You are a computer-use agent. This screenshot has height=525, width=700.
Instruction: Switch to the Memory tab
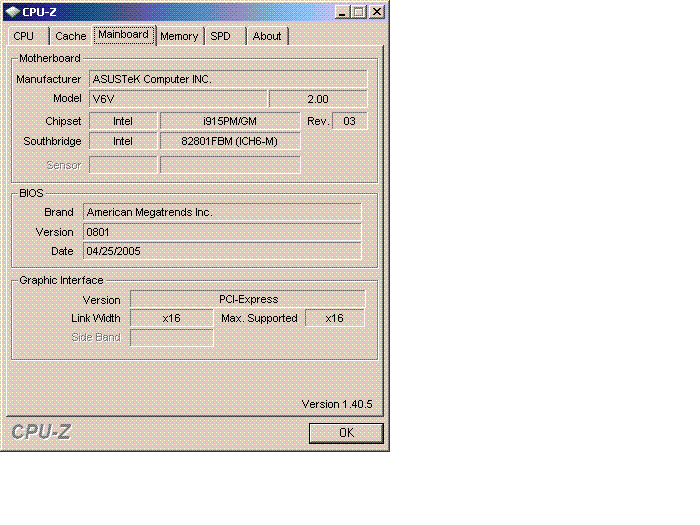[x=179, y=36]
